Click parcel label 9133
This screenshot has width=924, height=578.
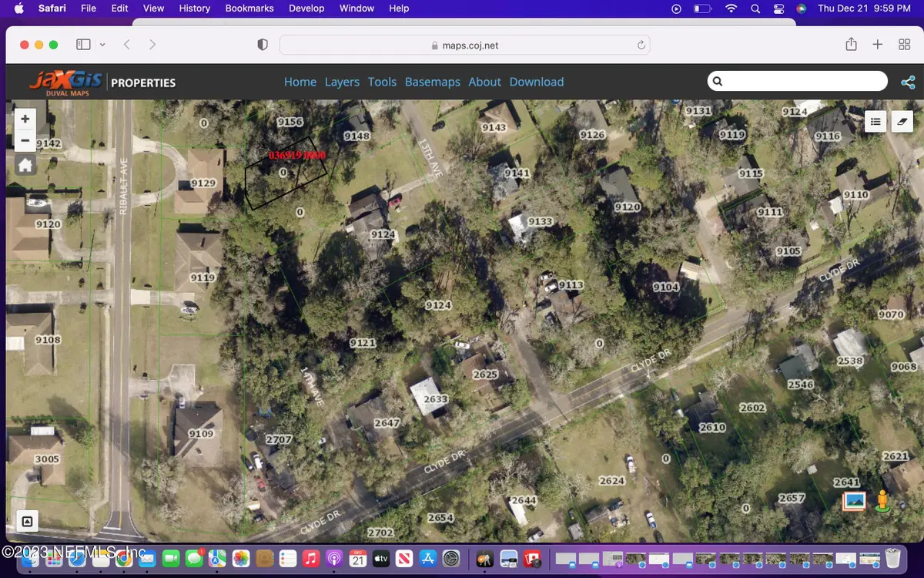pos(540,221)
